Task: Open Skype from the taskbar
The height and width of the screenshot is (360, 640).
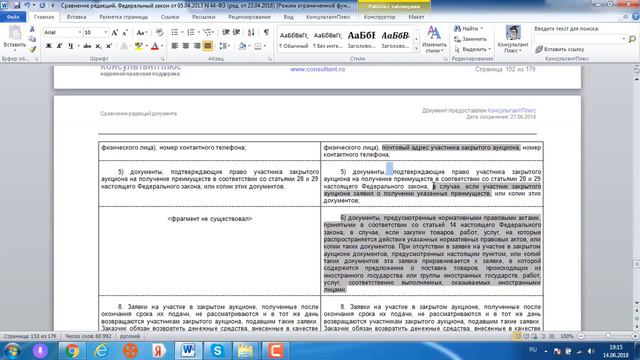Action: tap(217, 351)
